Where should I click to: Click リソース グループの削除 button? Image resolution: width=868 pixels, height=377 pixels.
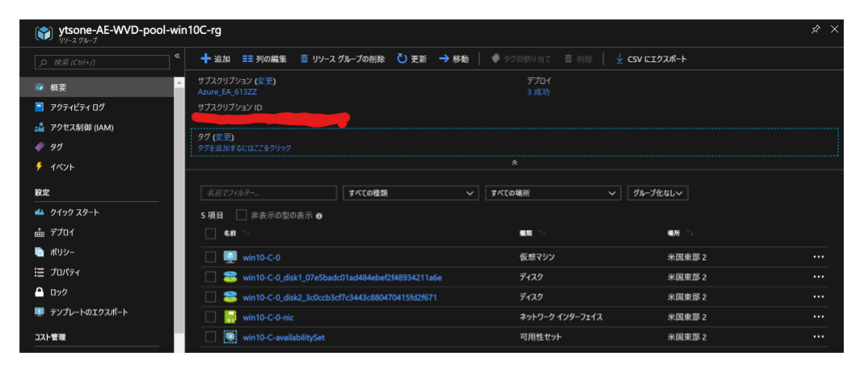(342, 59)
